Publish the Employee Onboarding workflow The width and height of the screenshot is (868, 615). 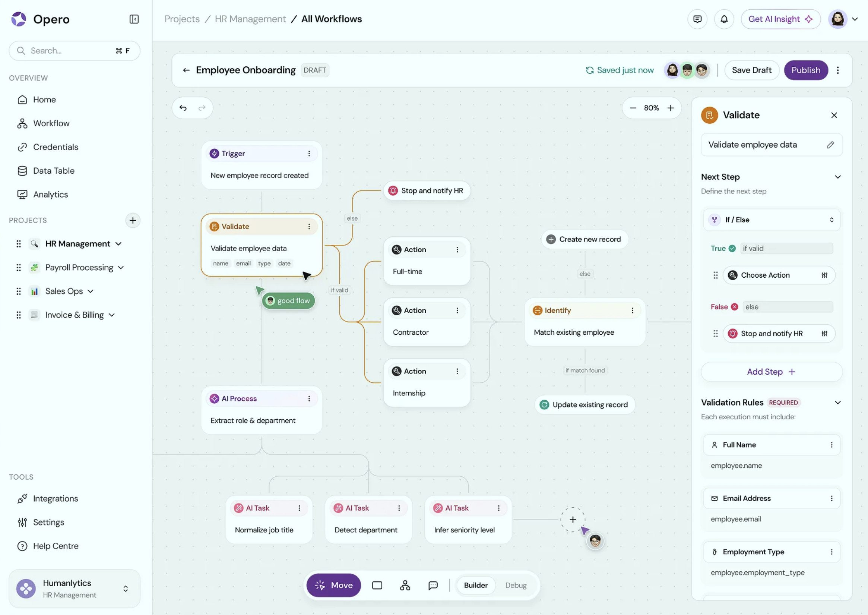(805, 70)
